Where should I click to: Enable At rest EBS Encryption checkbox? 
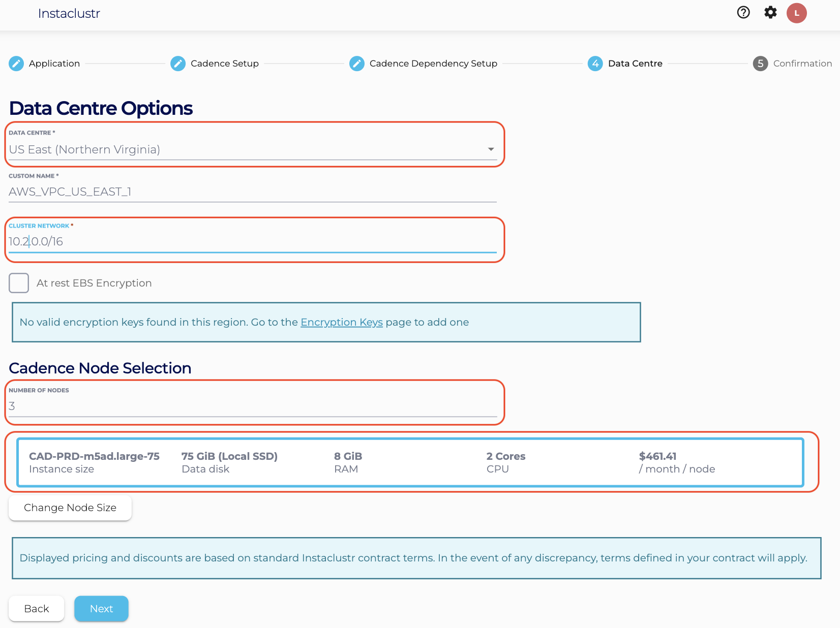[x=19, y=283]
